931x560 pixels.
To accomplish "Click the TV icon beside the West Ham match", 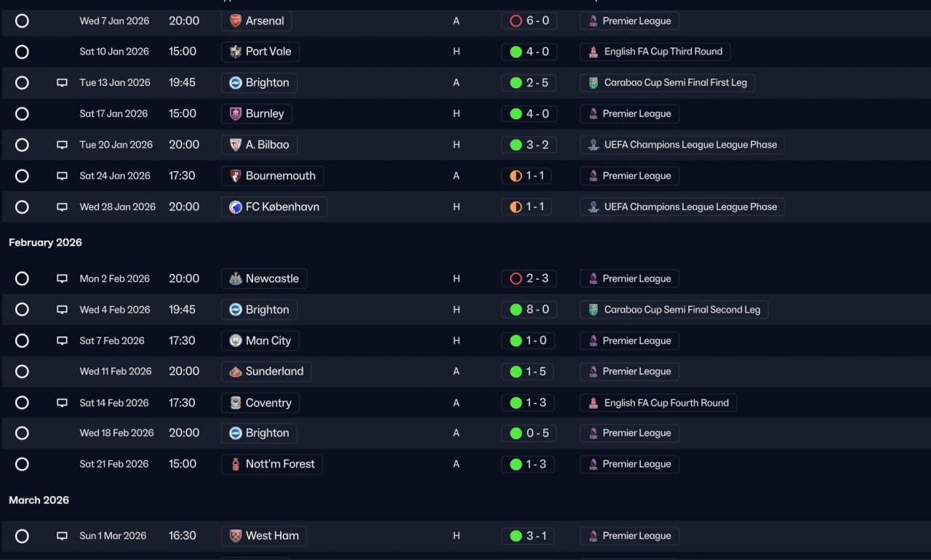I will pos(63,536).
